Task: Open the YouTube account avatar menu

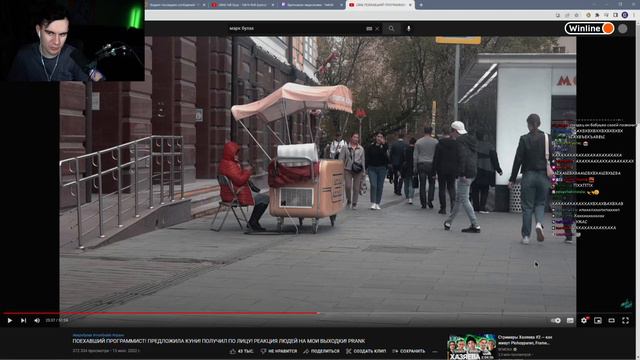Action: [x=622, y=29]
